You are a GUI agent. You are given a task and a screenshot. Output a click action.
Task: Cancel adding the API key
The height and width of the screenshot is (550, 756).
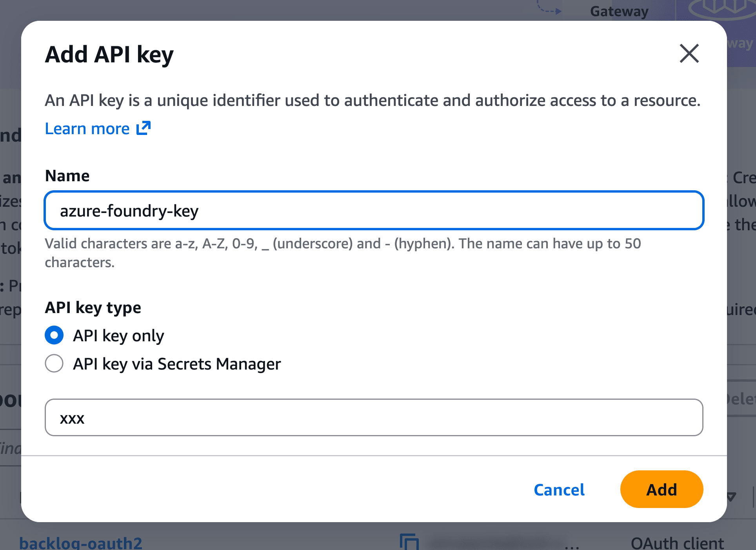pos(559,490)
